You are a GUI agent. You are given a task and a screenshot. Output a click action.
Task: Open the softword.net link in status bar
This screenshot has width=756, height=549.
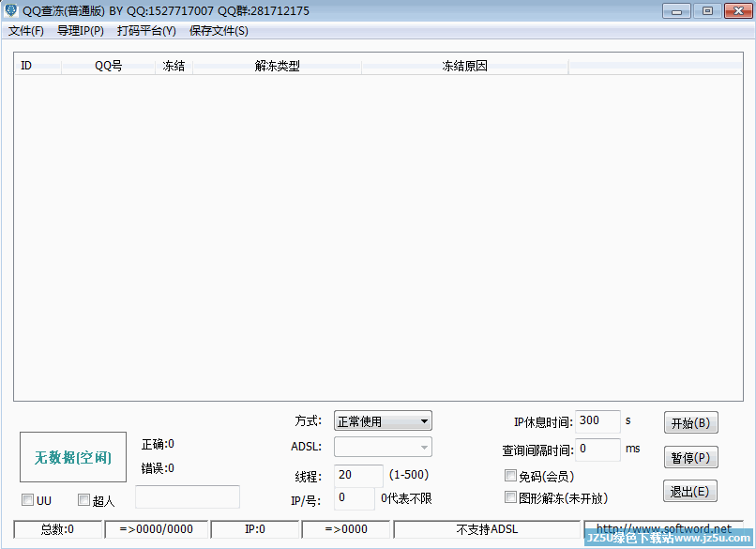click(x=663, y=528)
